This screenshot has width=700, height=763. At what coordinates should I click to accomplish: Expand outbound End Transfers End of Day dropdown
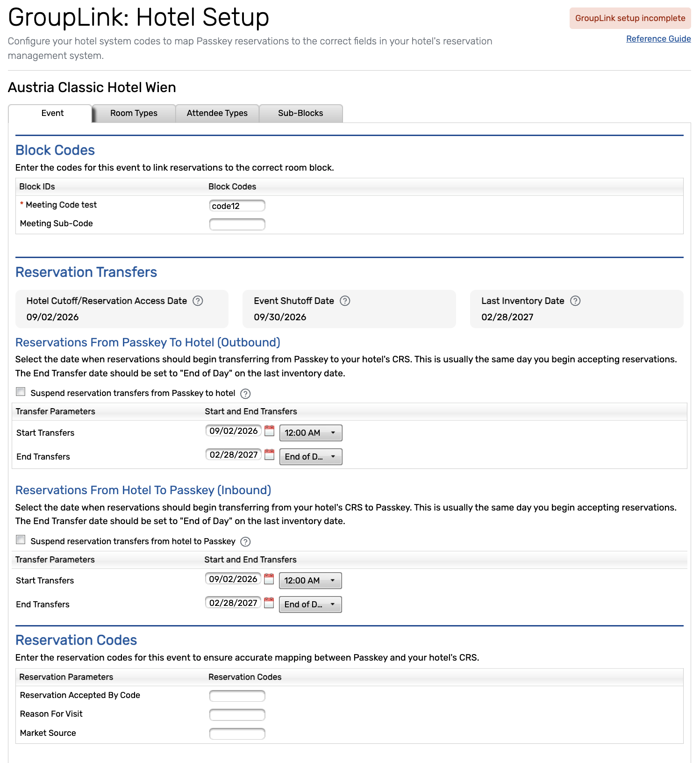pos(311,457)
